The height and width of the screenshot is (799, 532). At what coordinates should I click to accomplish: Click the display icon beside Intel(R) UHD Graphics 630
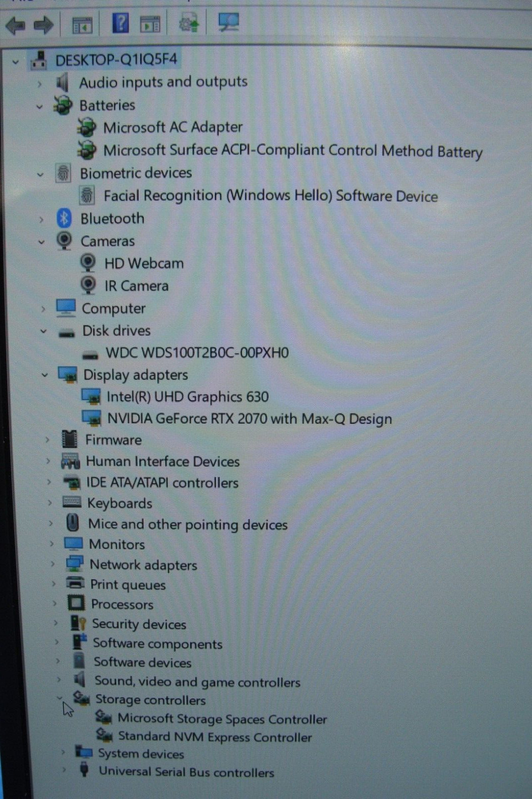(x=91, y=397)
